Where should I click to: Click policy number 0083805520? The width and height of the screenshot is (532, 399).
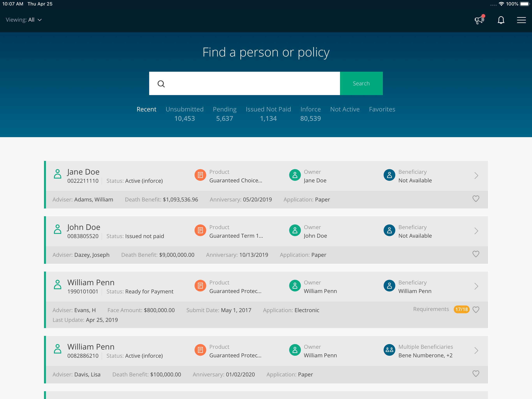tap(83, 236)
